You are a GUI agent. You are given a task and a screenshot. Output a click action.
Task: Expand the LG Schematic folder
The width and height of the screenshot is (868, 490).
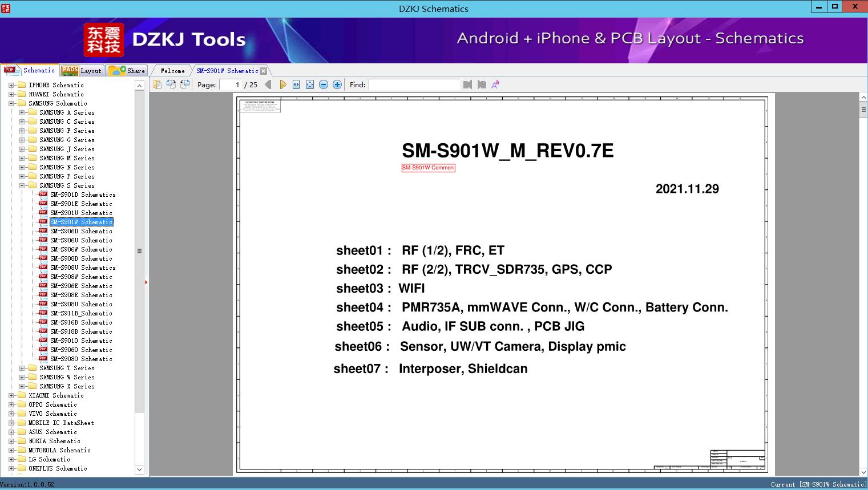11,459
